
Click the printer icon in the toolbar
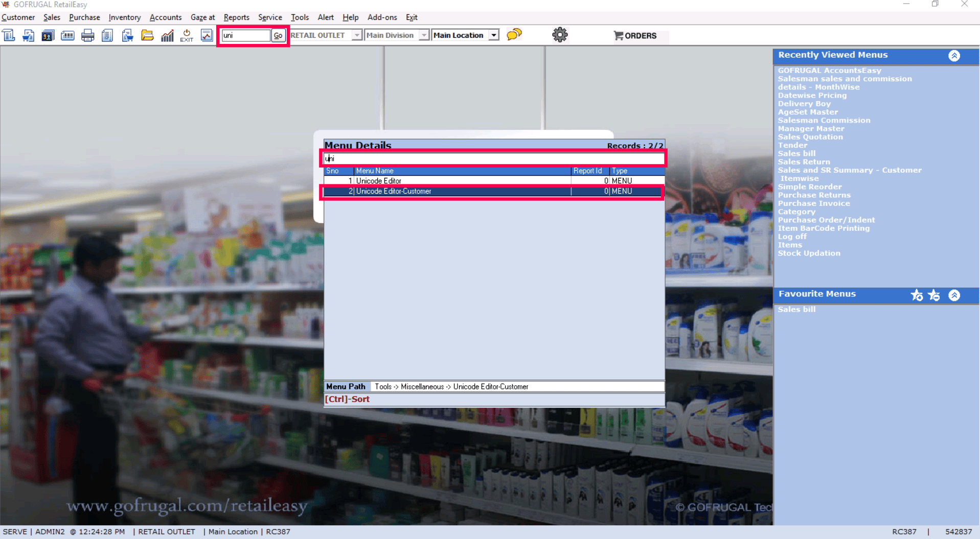tap(87, 35)
